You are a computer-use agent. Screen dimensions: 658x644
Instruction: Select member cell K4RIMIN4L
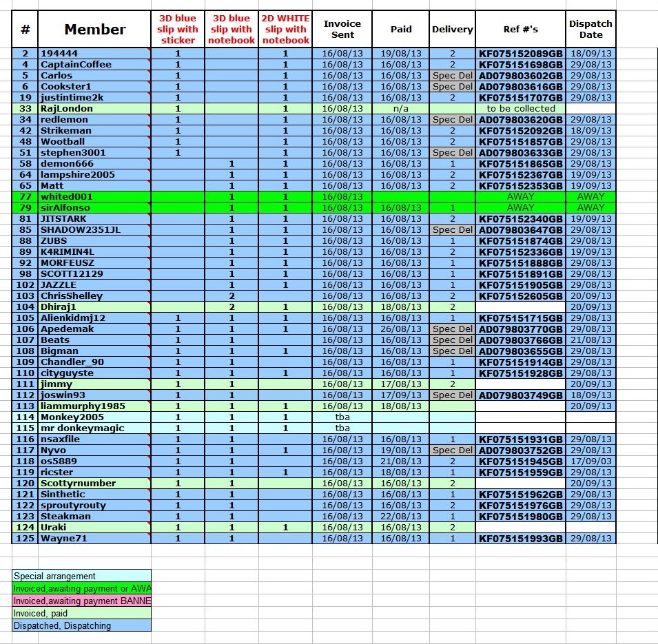coord(94,252)
